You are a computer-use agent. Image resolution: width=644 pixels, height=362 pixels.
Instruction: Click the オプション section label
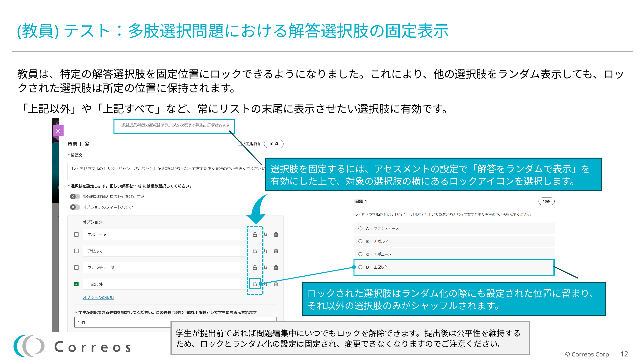(92, 222)
